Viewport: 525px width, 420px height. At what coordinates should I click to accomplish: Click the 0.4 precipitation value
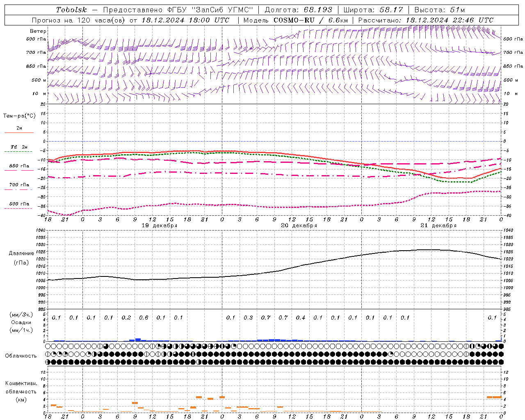pos(301,317)
